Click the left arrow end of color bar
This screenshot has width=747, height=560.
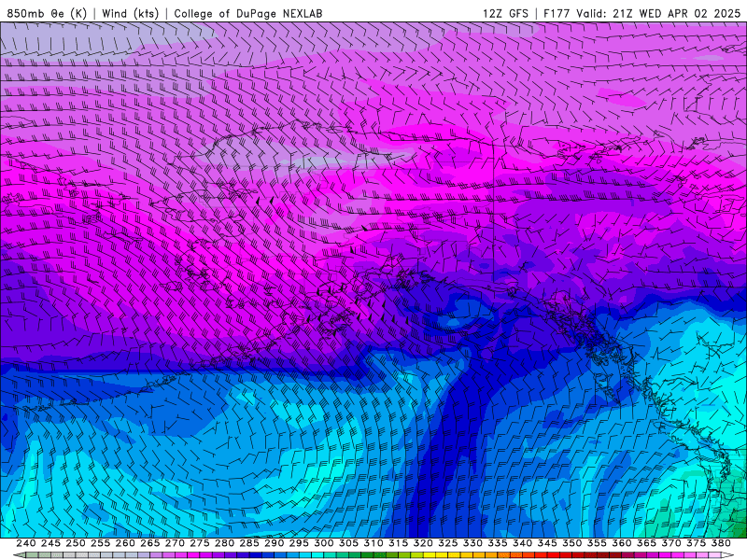coord(19,555)
